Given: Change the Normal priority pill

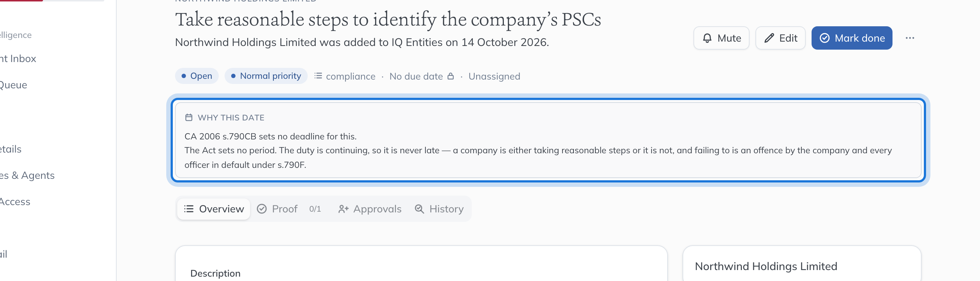Looking at the screenshot, I should tap(266, 76).
